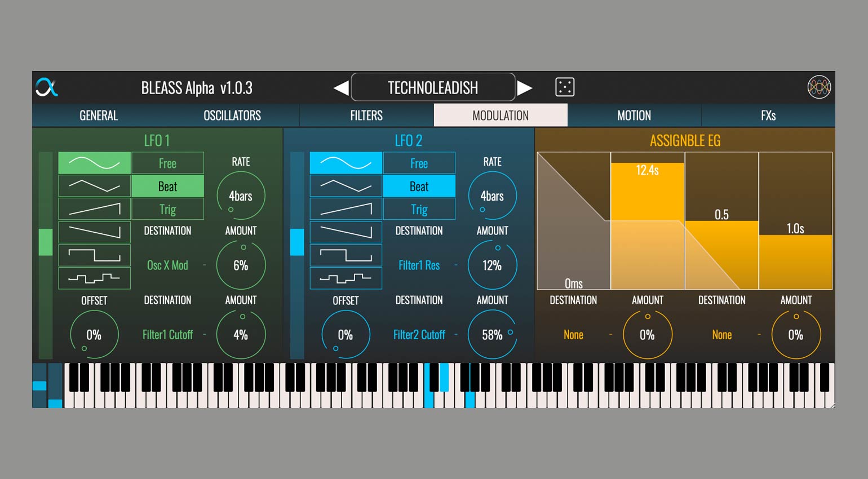The image size is (868, 479).
Task: Click the pitch bend strip left of keyboard
Action: (x=39, y=385)
